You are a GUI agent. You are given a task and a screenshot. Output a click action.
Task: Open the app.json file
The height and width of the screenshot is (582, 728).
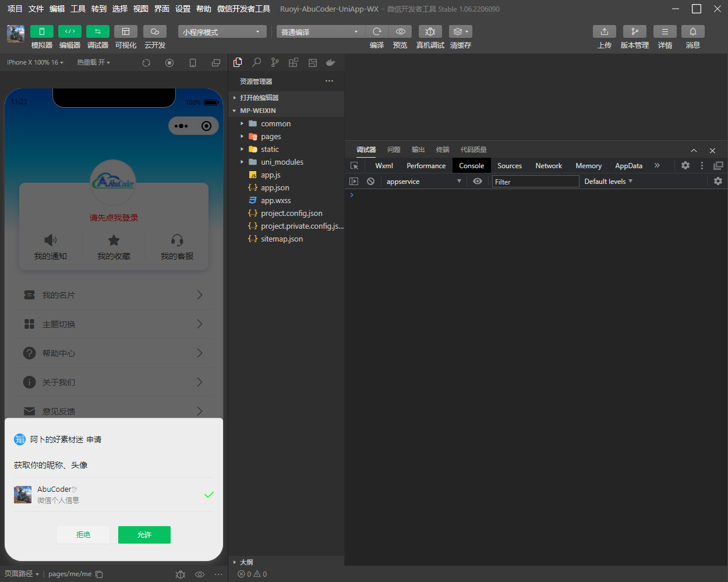(286, 187)
